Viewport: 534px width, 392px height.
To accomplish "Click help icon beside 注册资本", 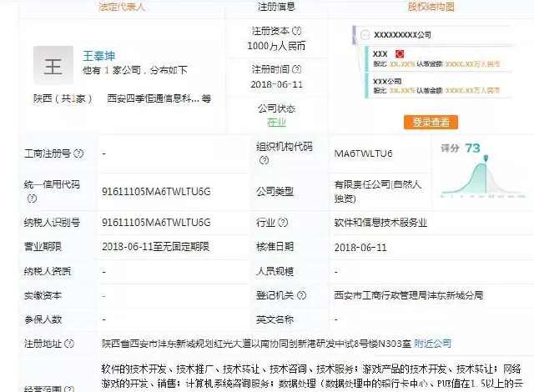I will pos(297,31).
